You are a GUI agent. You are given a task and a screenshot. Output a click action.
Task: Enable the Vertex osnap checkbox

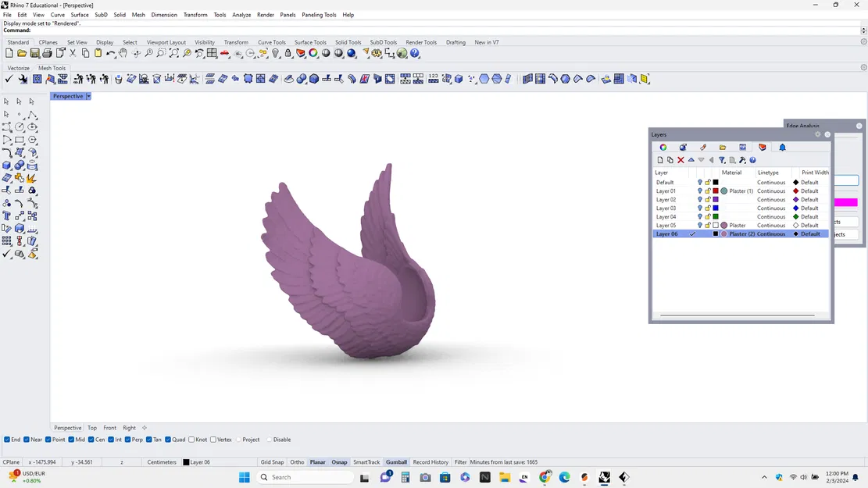pos(213,440)
